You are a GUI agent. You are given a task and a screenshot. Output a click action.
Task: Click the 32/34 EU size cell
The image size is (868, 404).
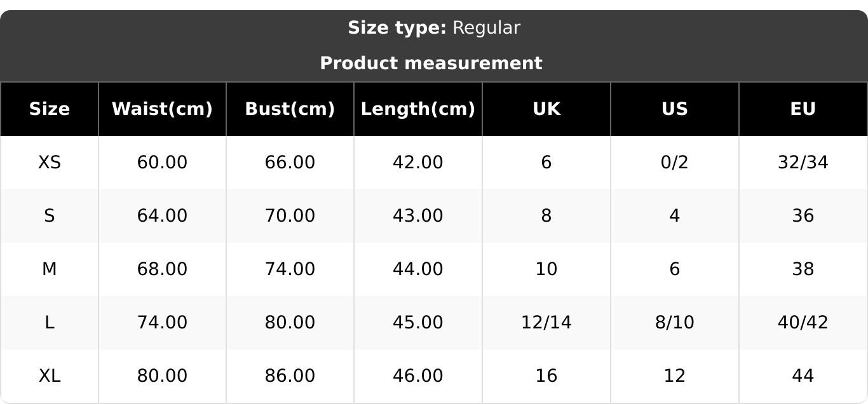pos(803,163)
